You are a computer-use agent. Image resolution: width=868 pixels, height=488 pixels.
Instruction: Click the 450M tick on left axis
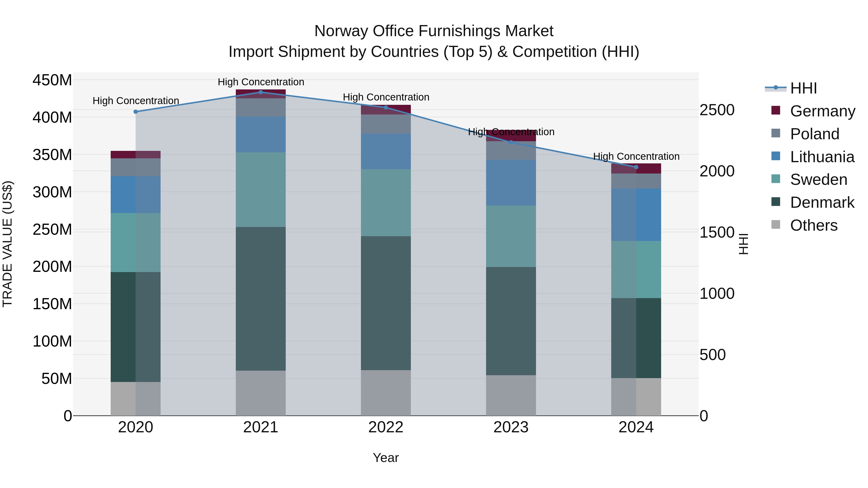click(x=52, y=80)
